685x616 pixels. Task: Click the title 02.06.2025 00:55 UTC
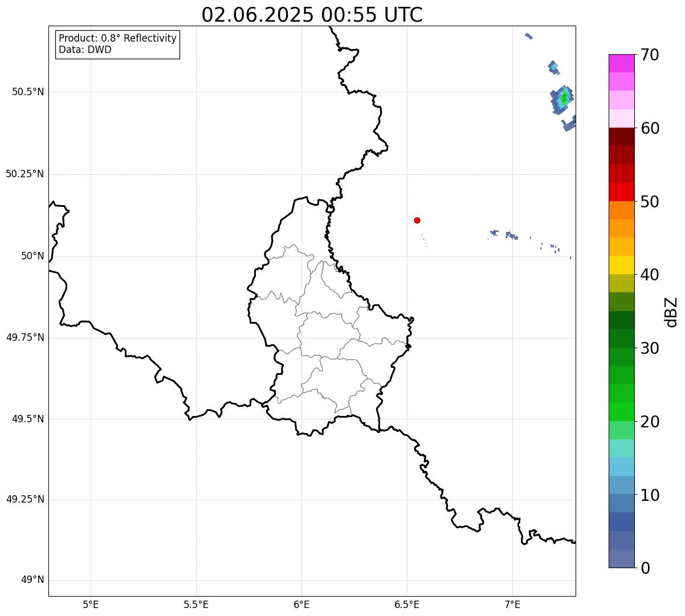312,15
